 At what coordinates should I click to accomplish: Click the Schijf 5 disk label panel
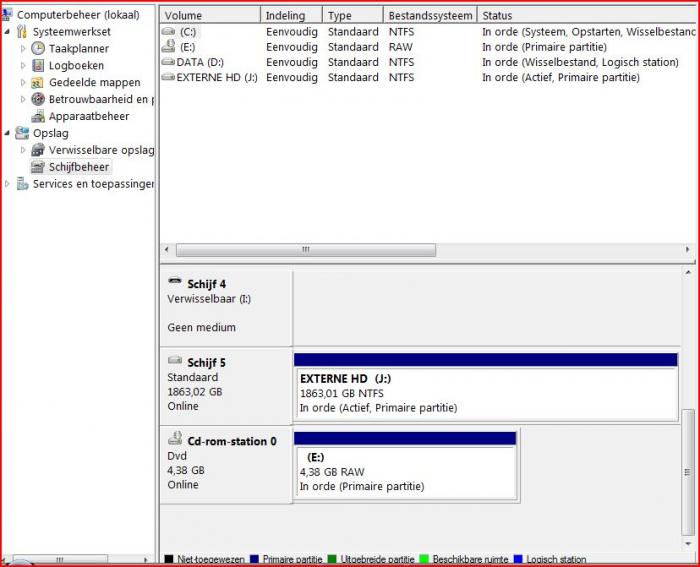226,386
